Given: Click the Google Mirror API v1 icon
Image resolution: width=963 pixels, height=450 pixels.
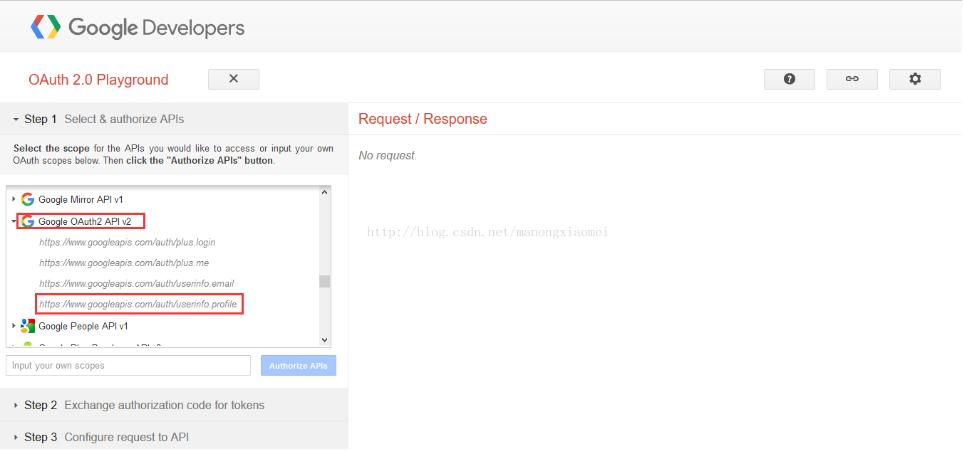Looking at the screenshot, I should pyautogui.click(x=28, y=200).
